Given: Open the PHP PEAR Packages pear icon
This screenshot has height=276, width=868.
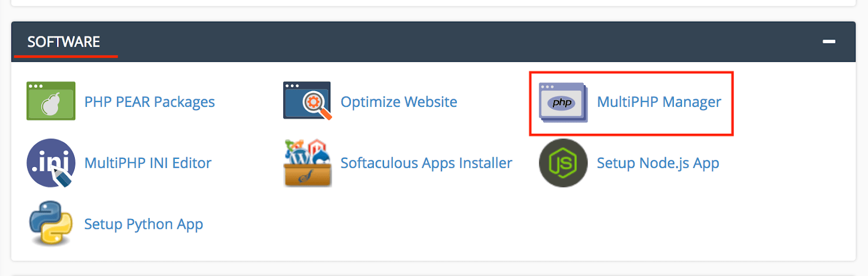Looking at the screenshot, I should [x=51, y=101].
